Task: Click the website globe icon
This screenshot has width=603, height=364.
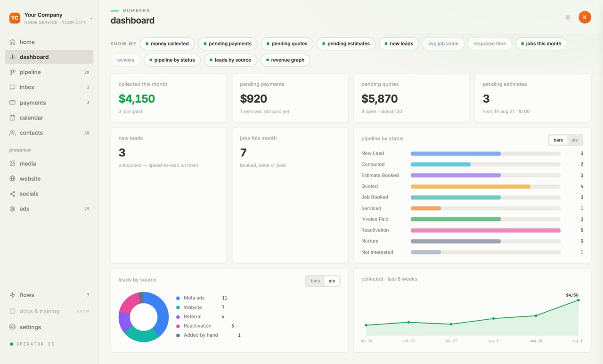Action: point(12,178)
